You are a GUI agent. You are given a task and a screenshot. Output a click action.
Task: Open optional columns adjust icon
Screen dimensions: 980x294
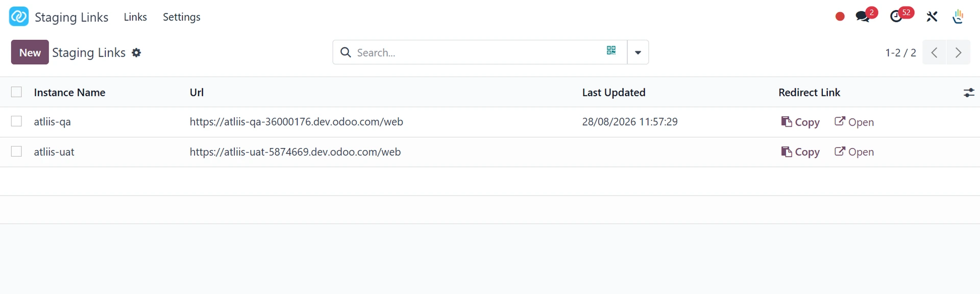(x=968, y=92)
